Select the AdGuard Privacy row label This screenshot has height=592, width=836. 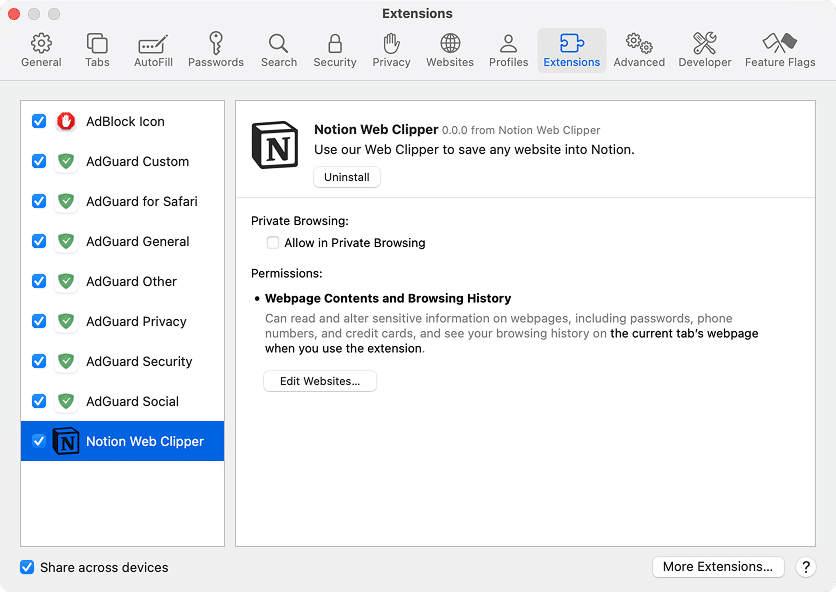coord(136,322)
